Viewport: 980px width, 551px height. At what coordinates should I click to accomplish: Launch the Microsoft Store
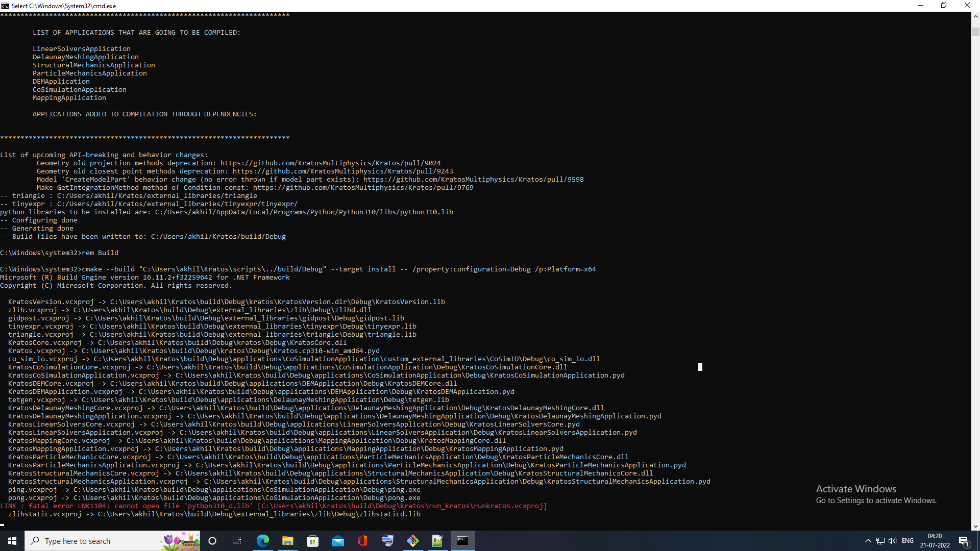pos(313,541)
